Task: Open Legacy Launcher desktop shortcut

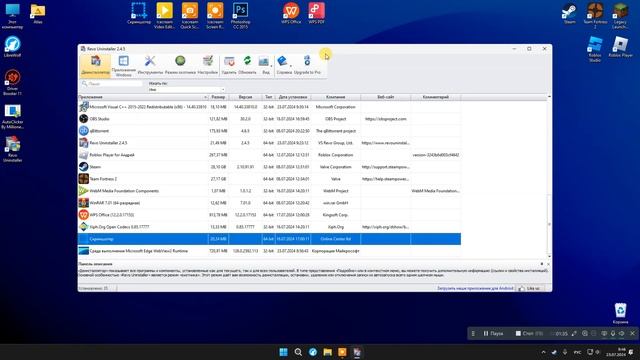Action: coord(620,16)
